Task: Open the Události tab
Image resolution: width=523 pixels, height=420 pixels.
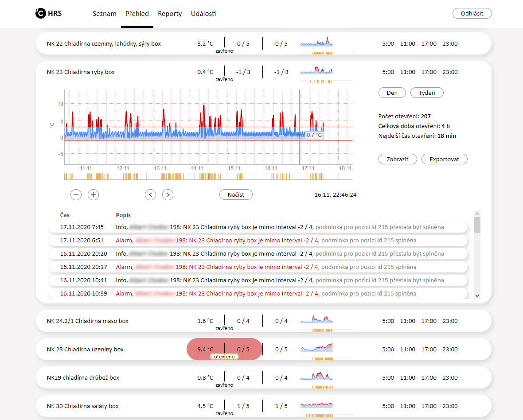Action: (203, 14)
